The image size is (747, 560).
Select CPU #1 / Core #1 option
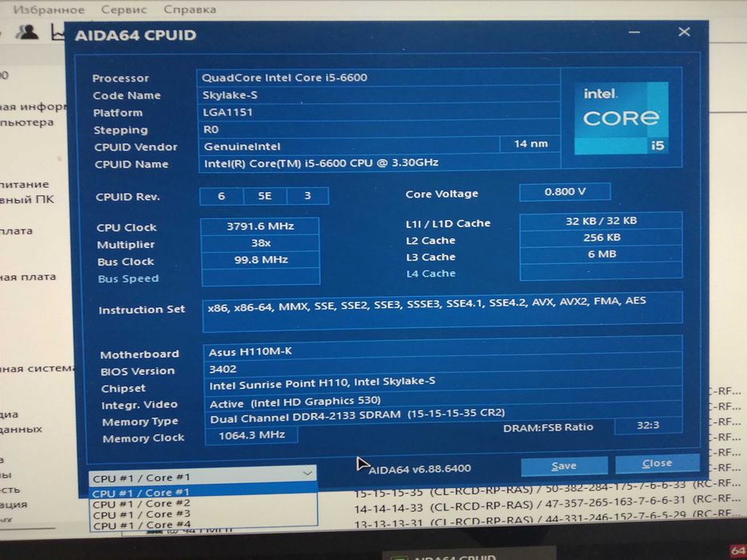point(203,493)
